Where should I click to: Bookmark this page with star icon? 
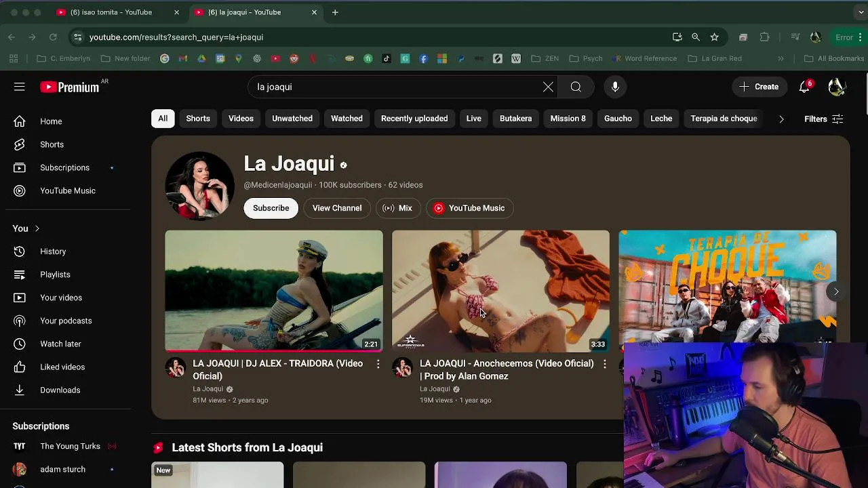click(x=714, y=37)
